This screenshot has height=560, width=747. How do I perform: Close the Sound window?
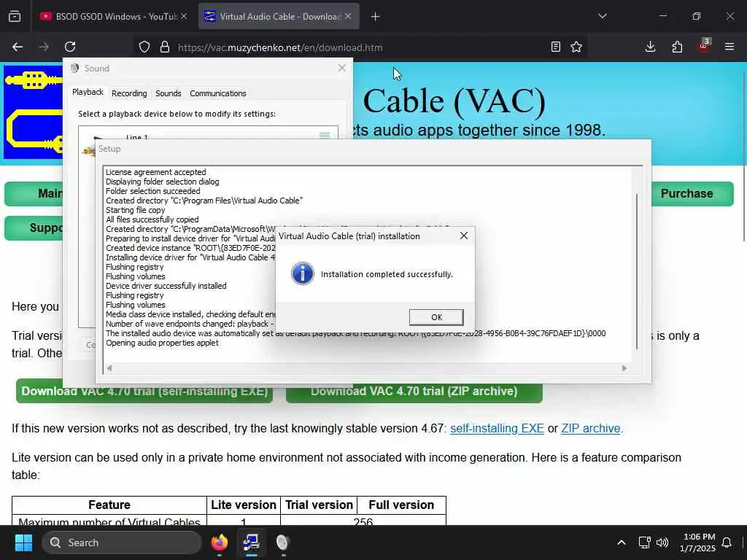pos(341,68)
